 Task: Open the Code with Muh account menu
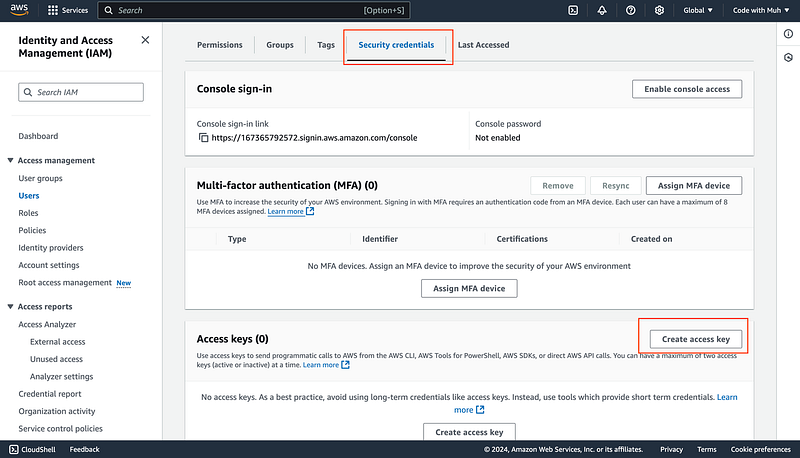coord(759,10)
